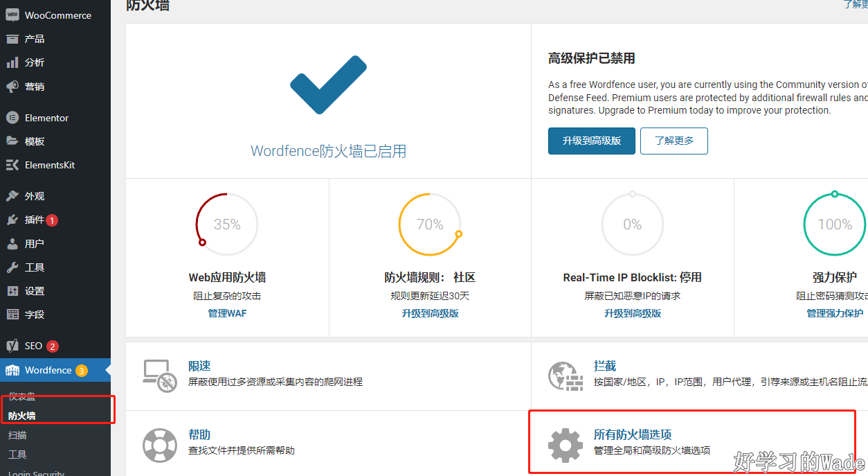Screen dimensions: 868x476
Task: Open Login Security submenu item
Action: click(37, 473)
